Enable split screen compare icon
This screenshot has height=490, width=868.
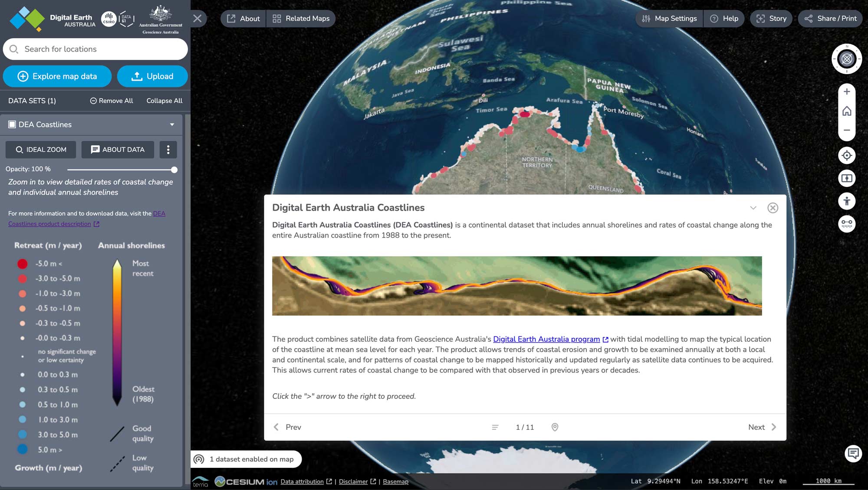tap(846, 178)
